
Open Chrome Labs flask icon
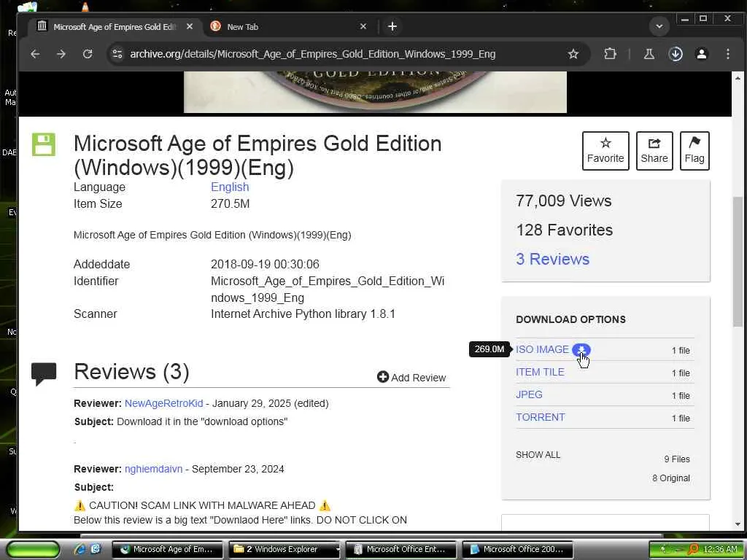coord(649,54)
